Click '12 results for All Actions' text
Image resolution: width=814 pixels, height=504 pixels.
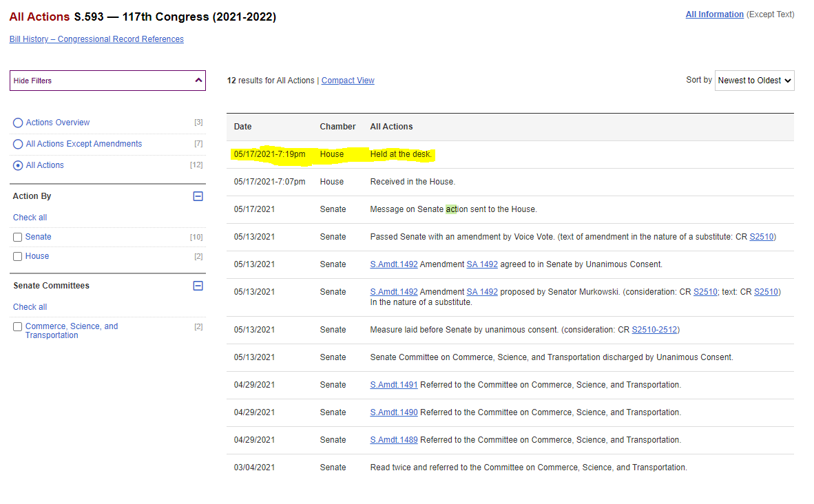271,81
